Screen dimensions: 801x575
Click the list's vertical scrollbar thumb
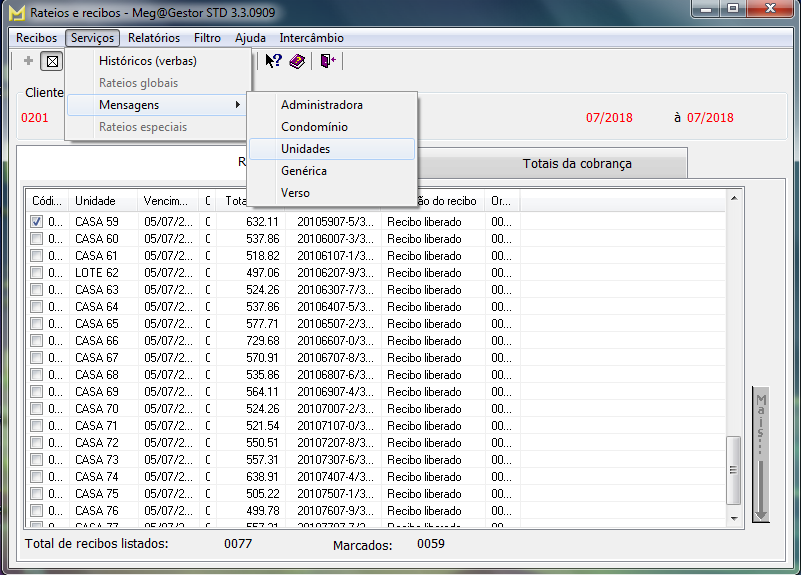[733, 458]
